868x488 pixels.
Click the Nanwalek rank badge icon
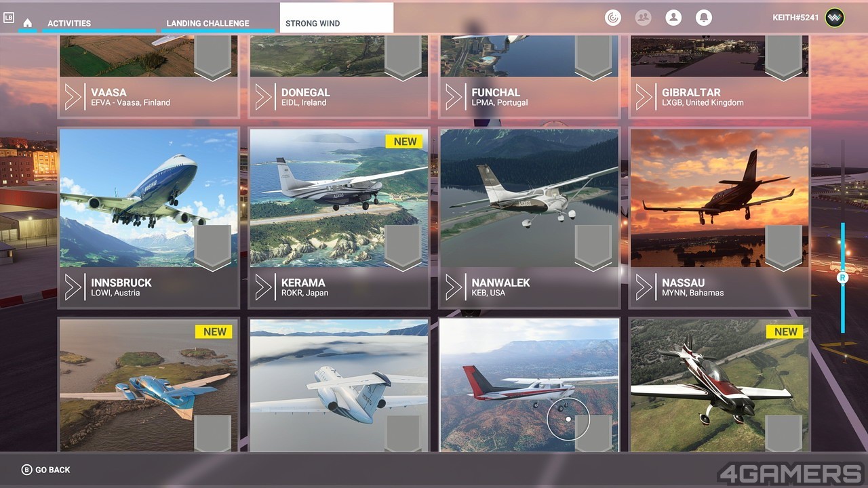coord(593,248)
